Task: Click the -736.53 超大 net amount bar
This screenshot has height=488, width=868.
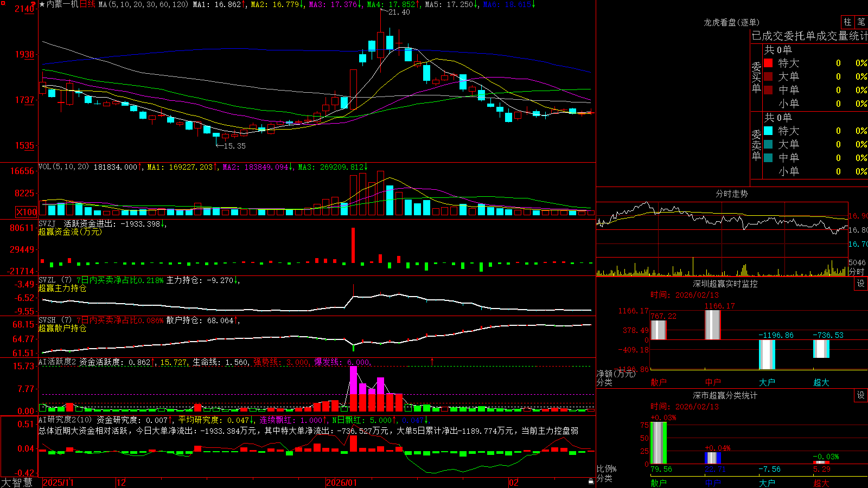Action: click(821, 349)
